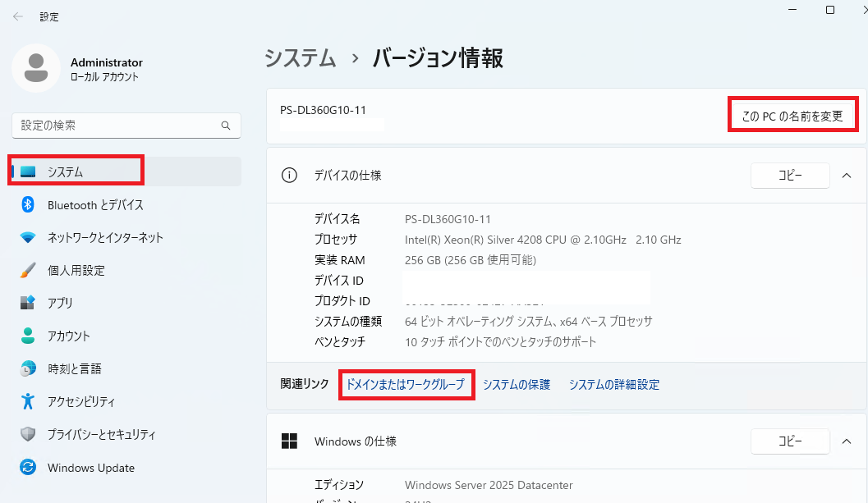Viewport: 868px width, 503px height.
Task: Select アカウント in the sidebar
Action: [x=126, y=336]
